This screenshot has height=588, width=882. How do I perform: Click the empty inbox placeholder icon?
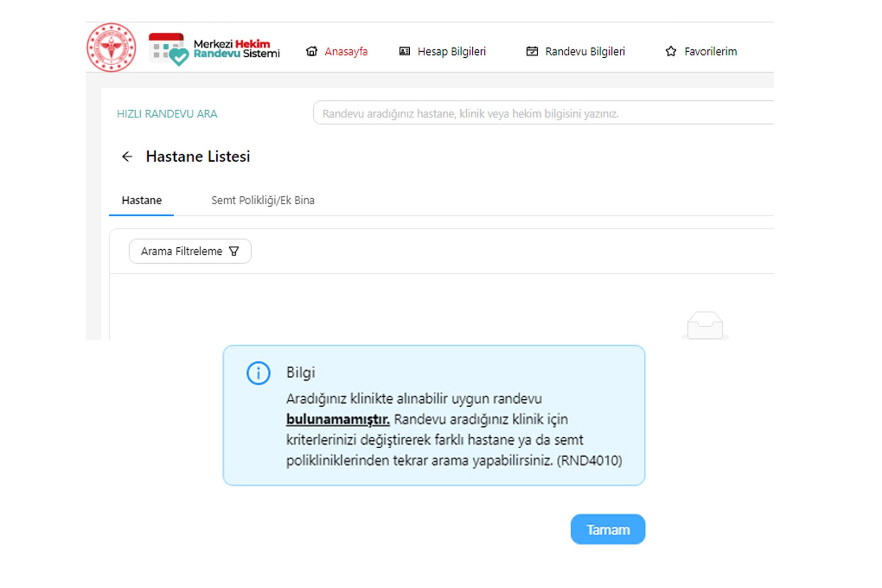click(705, 325)
